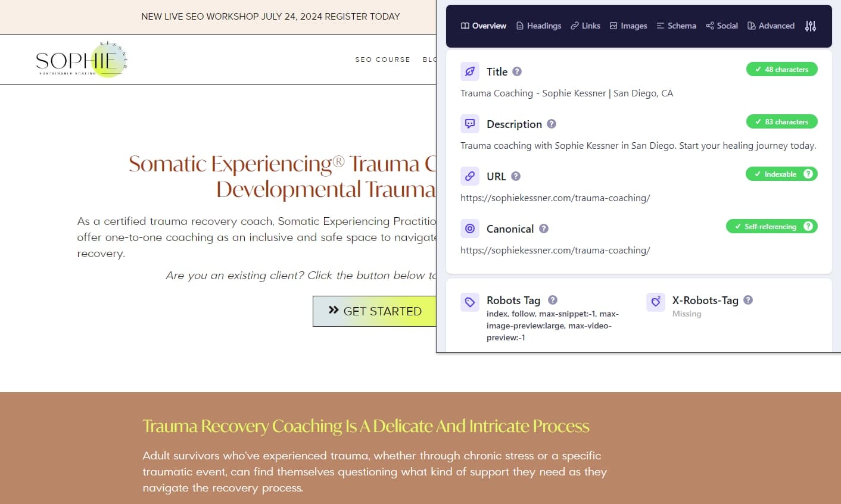Click the GET STARTED button

[x=375, y=311]
